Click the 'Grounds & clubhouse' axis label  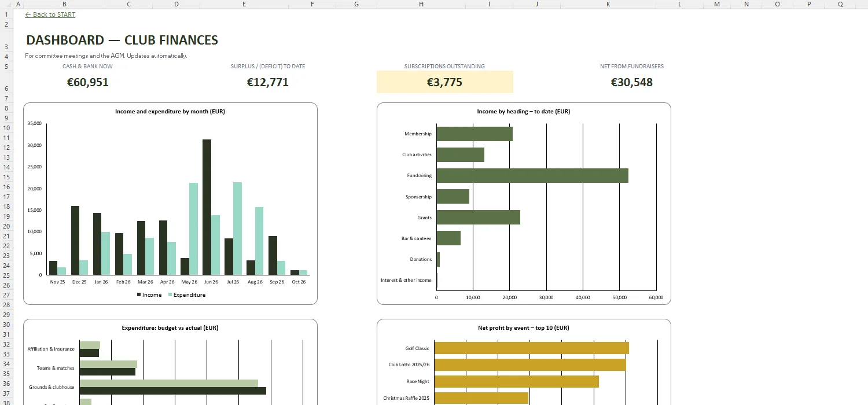pyautogui.click(x=52, y=387)
